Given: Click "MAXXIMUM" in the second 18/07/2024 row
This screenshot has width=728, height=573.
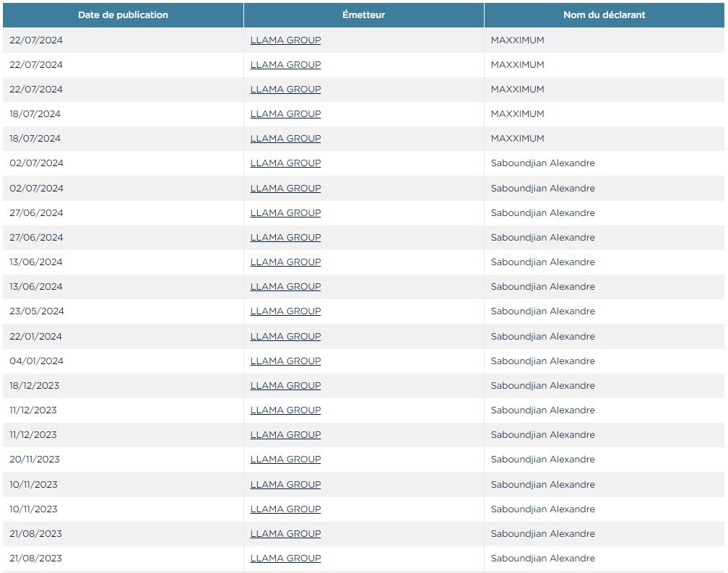Looking at the screenshot, I should (x=518, y=139).
